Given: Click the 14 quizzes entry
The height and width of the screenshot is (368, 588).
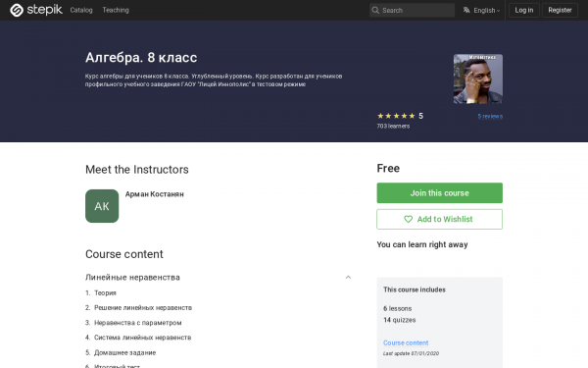Looking at the screenshot, I should 400,320.
